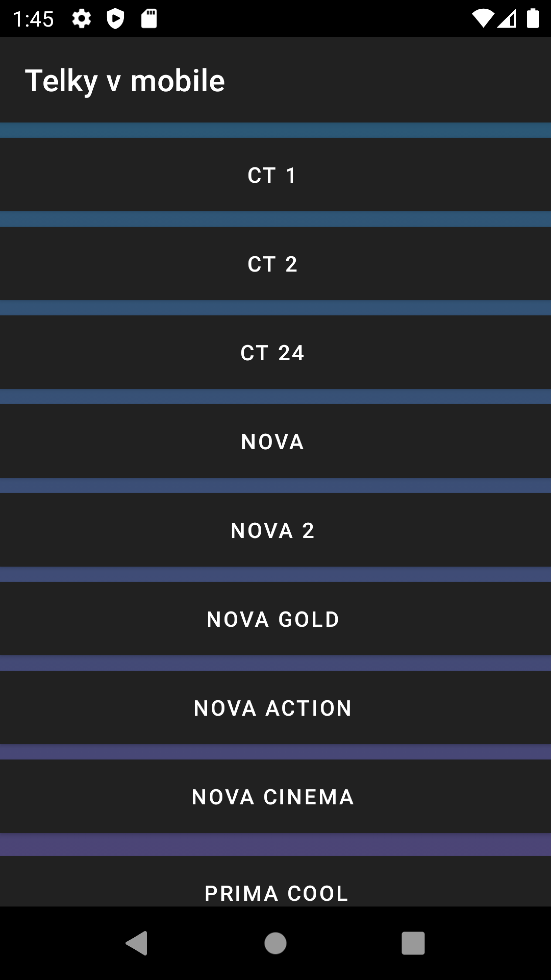The width and height of the screenshot is (551, 980).
Task: Open the CT 1 channel
Action: click(275, 175)
